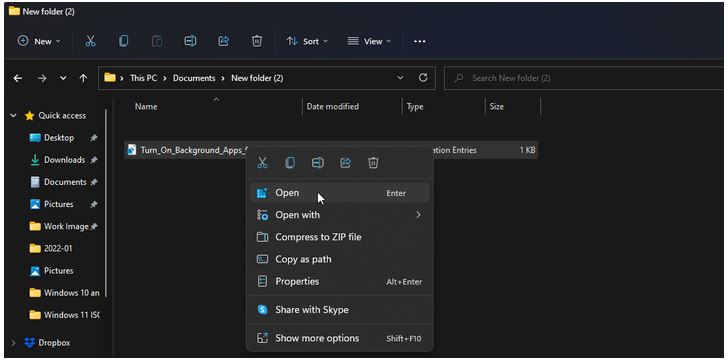Go forward with the right arrow
728x362 pixels.
click(x=42, y=78)
